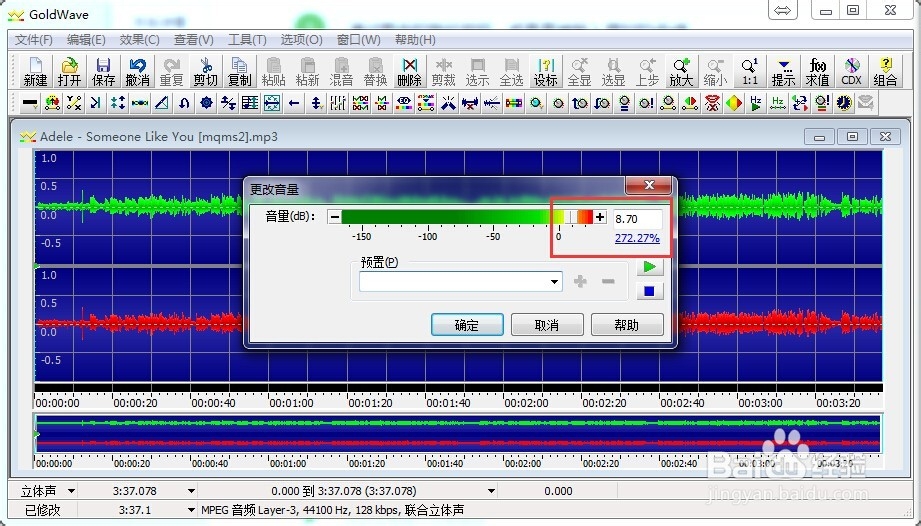921x526 pixels.
Task: Click the 混音 (Mix) toolbar icon
Action: 342,72
